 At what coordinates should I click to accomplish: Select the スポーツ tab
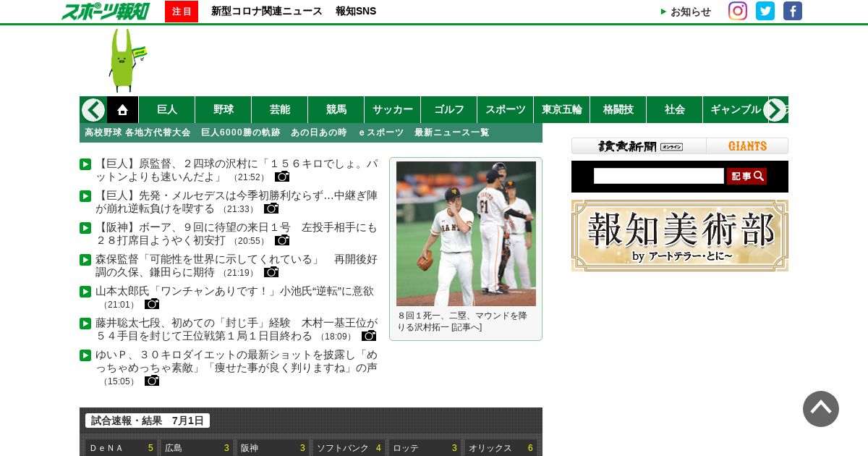[506, 109]
